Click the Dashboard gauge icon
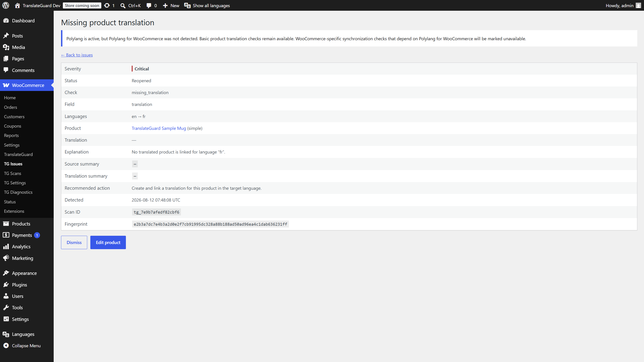This screenshot has height=362, width=644. [6, 21]
